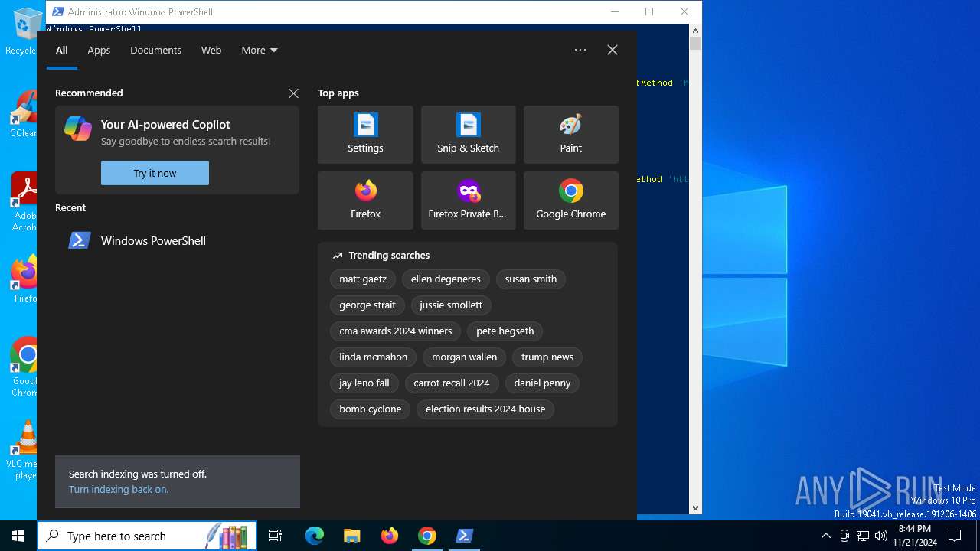Switch to Documents search tab

(155, 50)
